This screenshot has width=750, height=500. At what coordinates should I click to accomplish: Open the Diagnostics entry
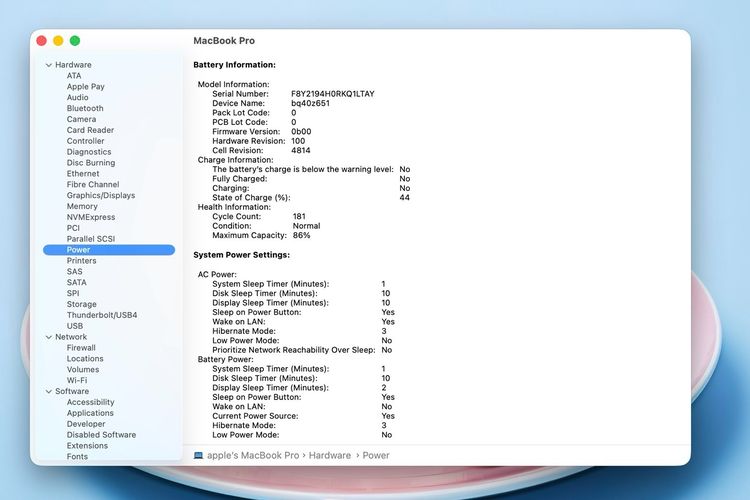pos(89,152)
